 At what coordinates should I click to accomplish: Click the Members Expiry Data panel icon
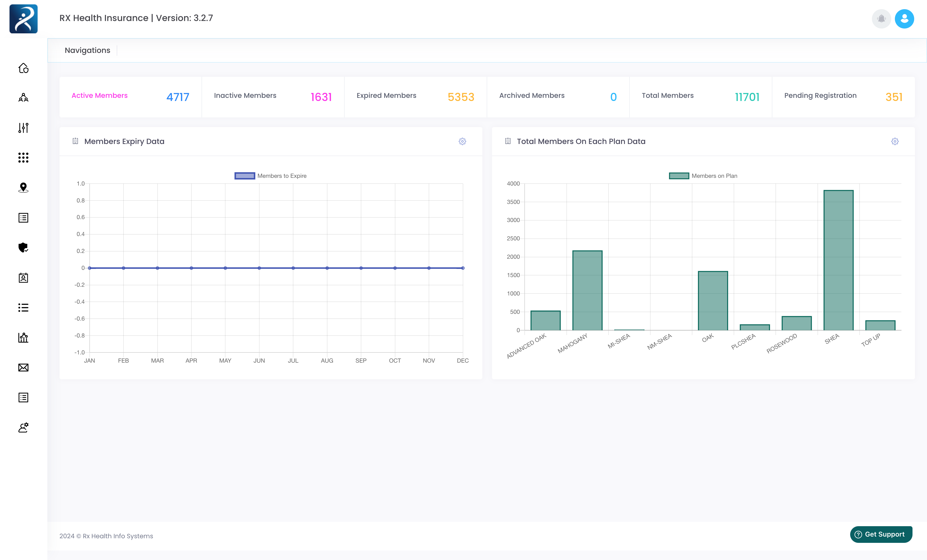(x=75, y=141)
